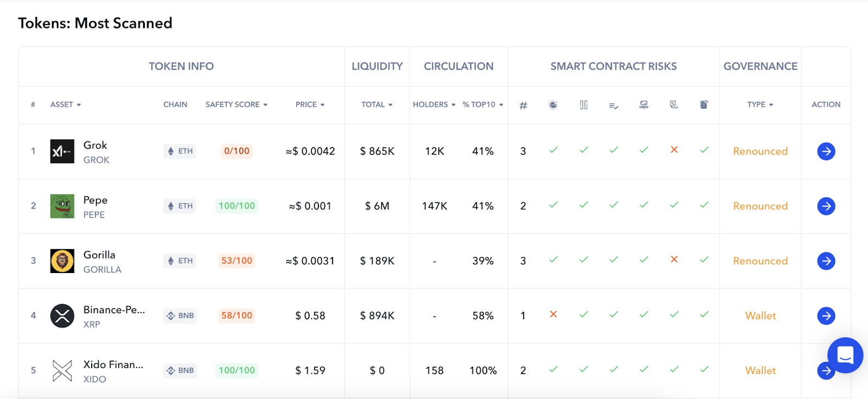Click the computer-like risk column icon

644,105
